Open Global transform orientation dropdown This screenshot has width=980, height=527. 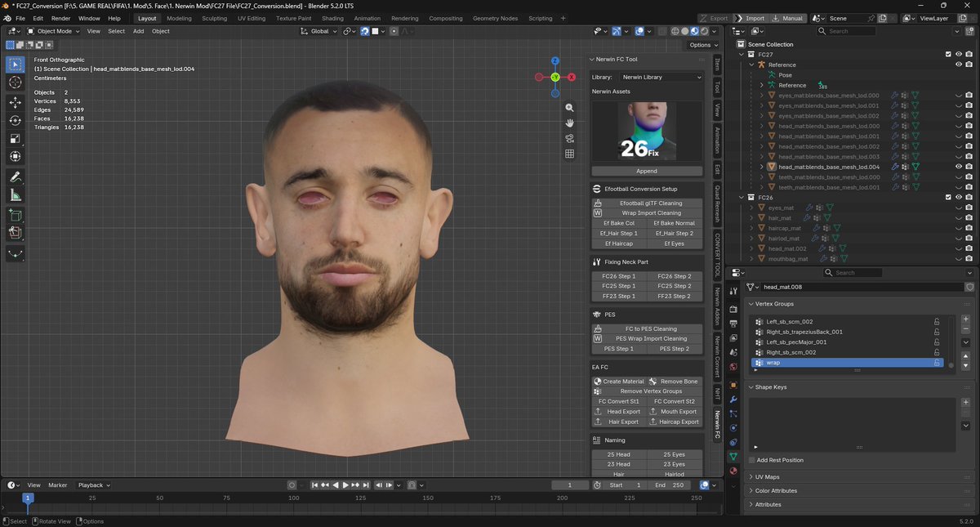[x=318, y=31]
